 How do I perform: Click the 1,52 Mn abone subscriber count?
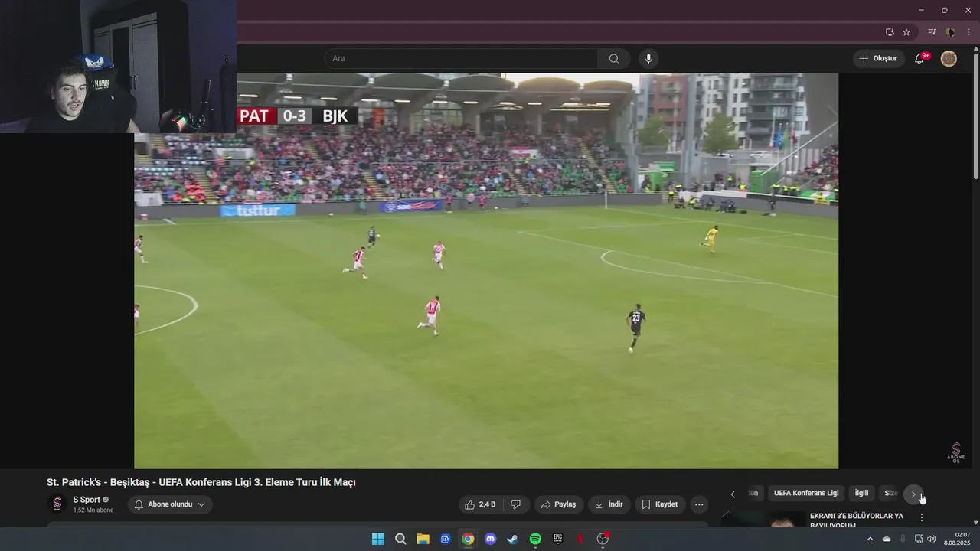93,510
